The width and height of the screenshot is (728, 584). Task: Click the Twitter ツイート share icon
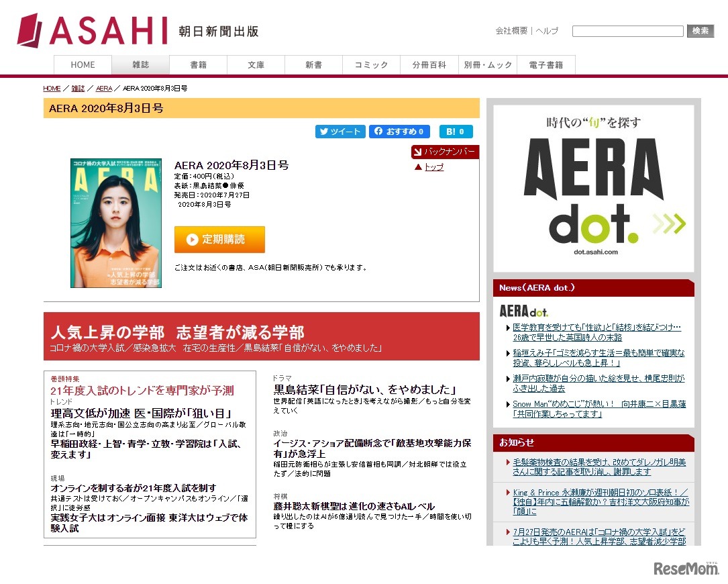click(340, 132)
